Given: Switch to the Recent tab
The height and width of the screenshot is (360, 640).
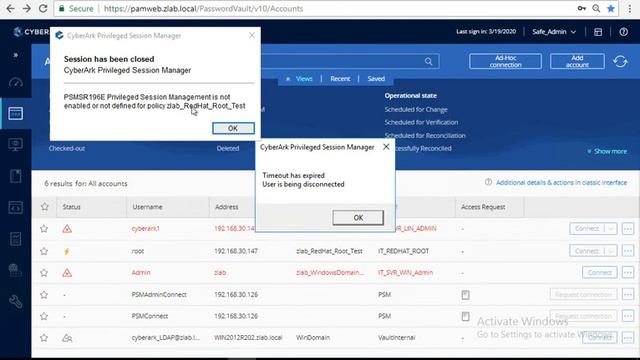Looking at the screenshot, I should click(x=340, y=79).
